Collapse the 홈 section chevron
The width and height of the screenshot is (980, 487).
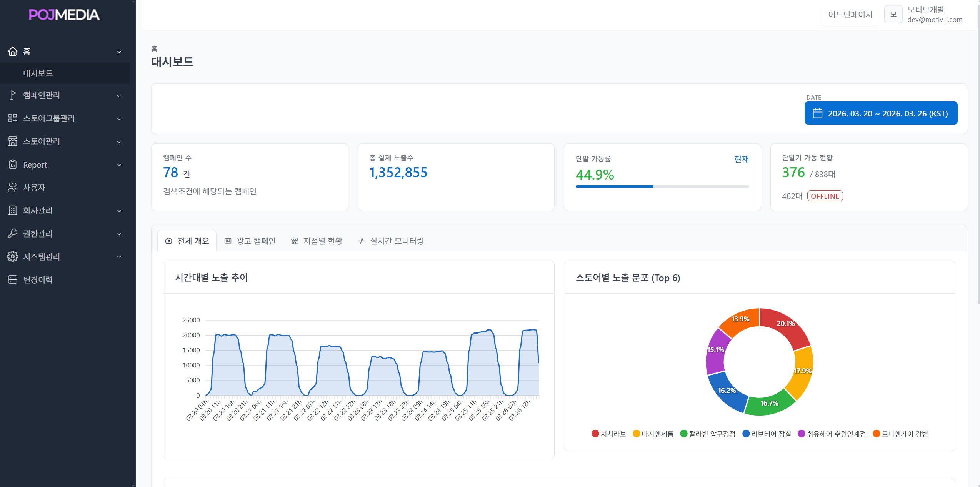click(x=118, y=51)
